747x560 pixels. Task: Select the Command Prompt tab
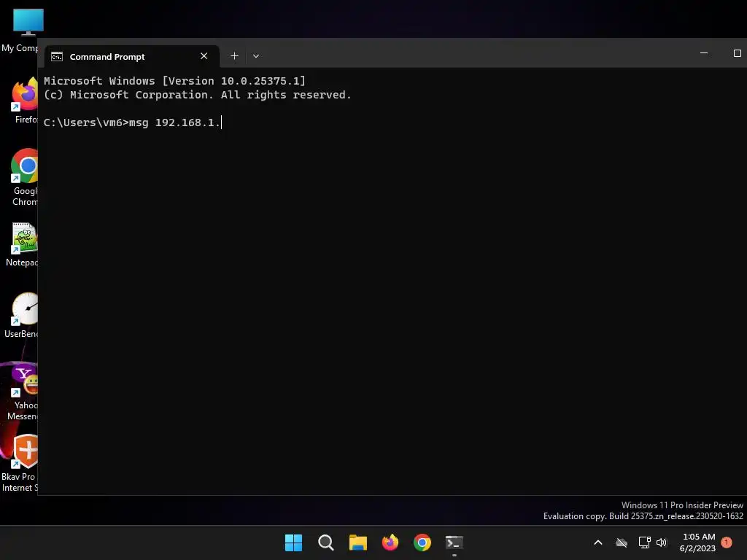pos(132,57)
